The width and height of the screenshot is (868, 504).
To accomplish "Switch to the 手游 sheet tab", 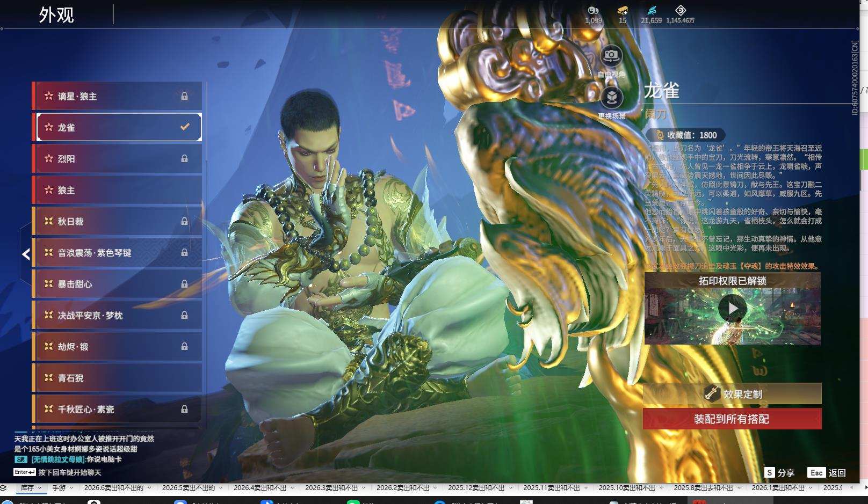I will coord(59,488).
